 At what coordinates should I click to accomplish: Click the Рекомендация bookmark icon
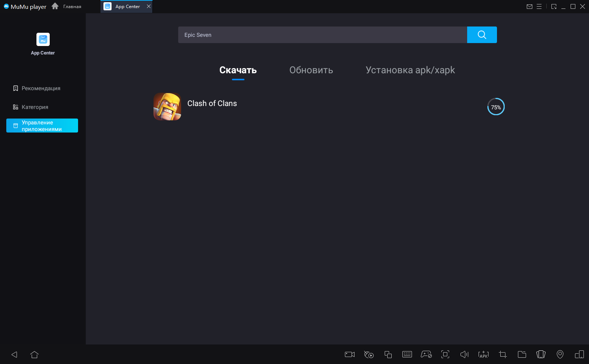coord(15,88)
